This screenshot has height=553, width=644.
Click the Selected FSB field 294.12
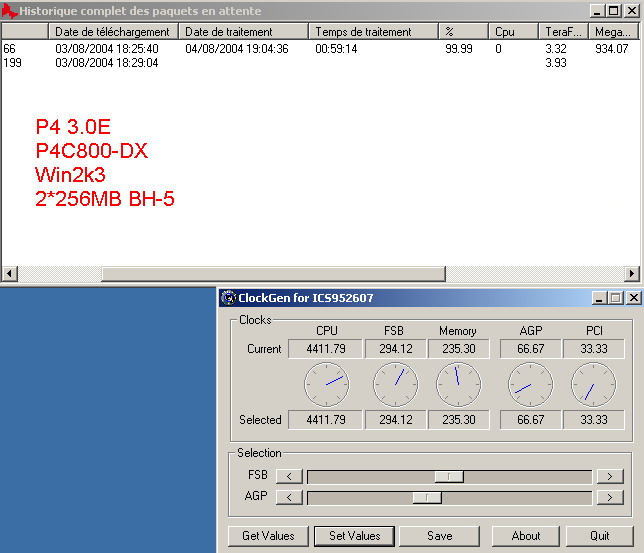click(x=396, y=419)
